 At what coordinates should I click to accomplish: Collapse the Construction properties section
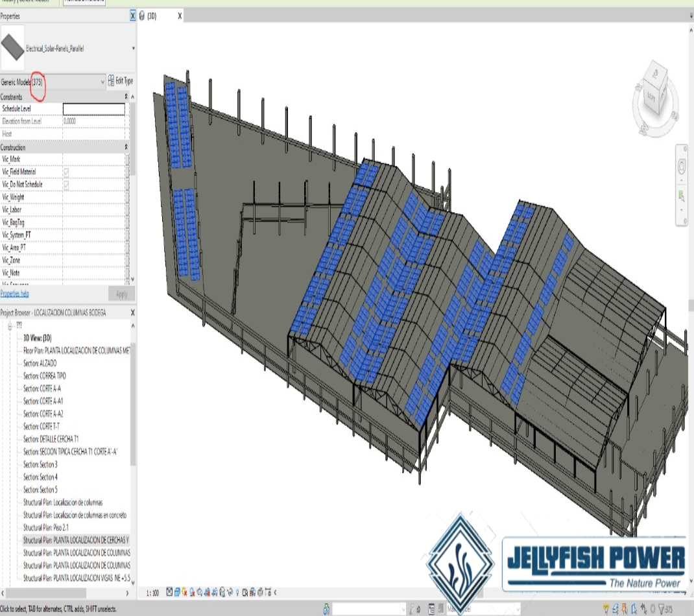point(126,148)
